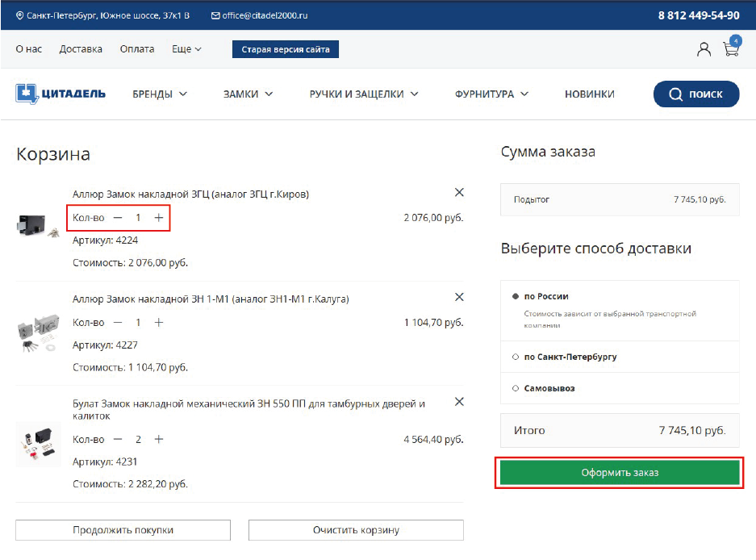
Task: Select Самовывоз pickup option
Action: (516, 388)
